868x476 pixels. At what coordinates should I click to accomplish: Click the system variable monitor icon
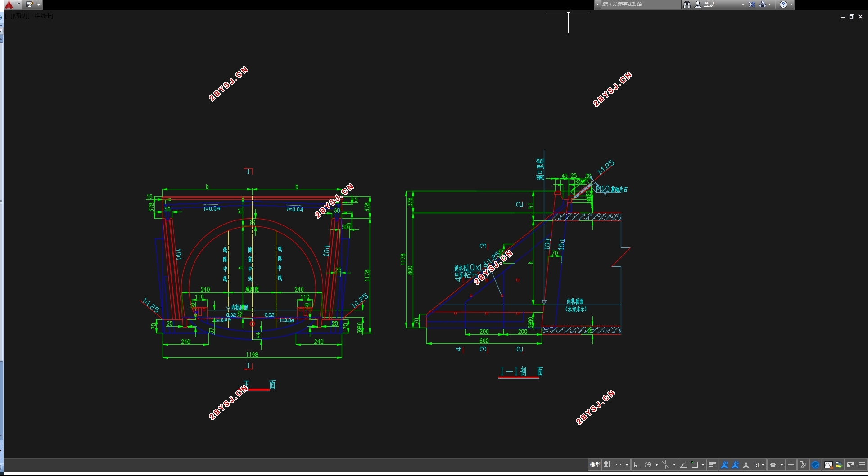(x=839, y=465)
